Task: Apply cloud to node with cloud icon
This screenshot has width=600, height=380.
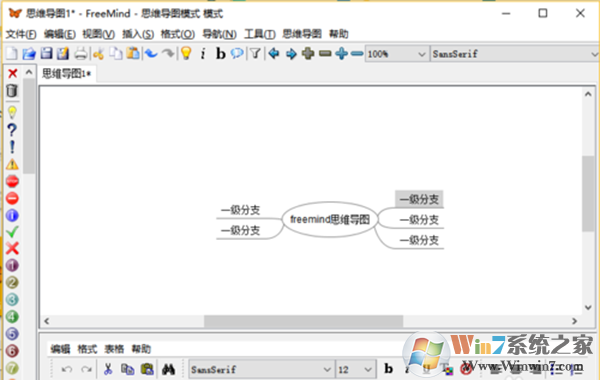Action: pos(237,54)
